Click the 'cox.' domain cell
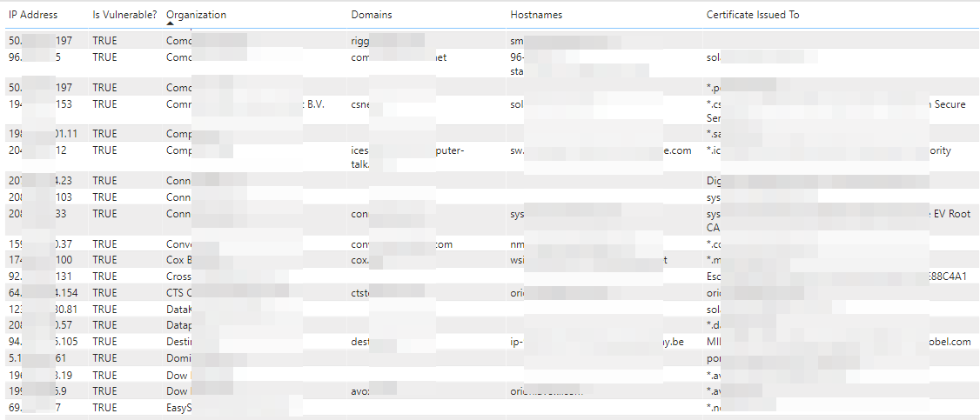The image size is (980, 420). (360, 260)
